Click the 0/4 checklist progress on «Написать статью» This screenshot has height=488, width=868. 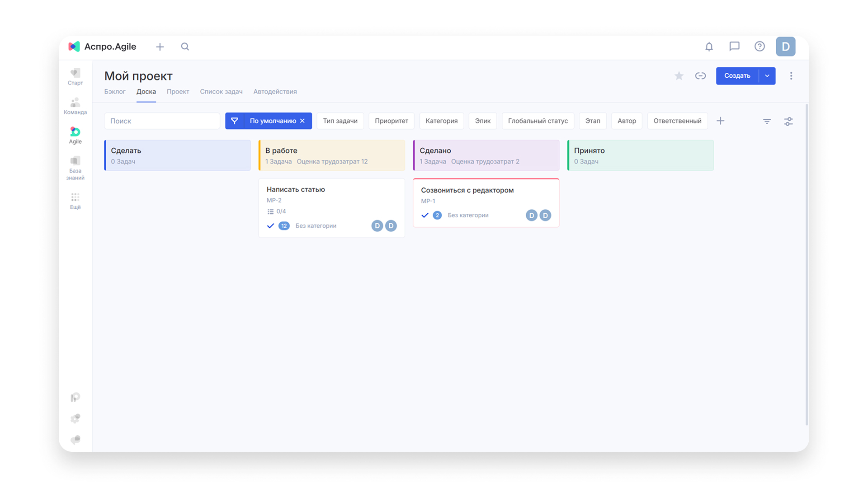coord(277,211)
